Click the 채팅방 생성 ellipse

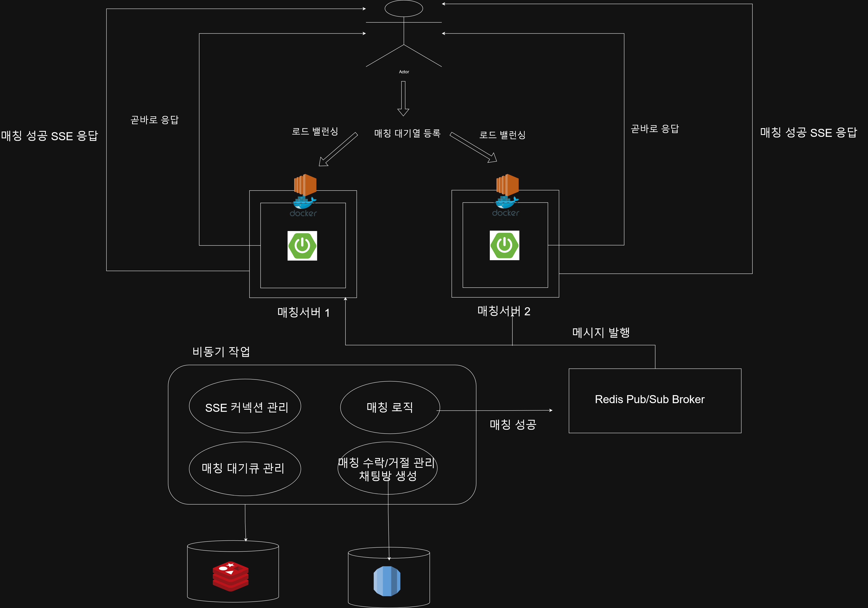click(x=388, y=469)
